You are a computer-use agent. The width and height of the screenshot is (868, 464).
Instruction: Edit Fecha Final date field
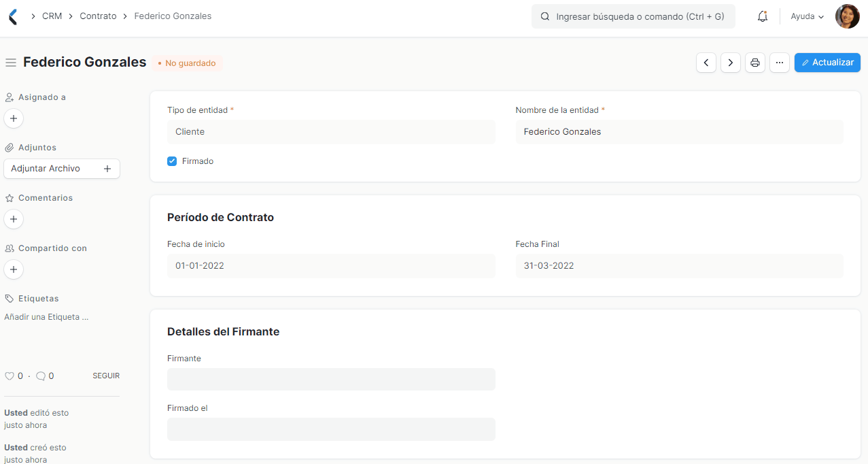(x=680, y=266)
